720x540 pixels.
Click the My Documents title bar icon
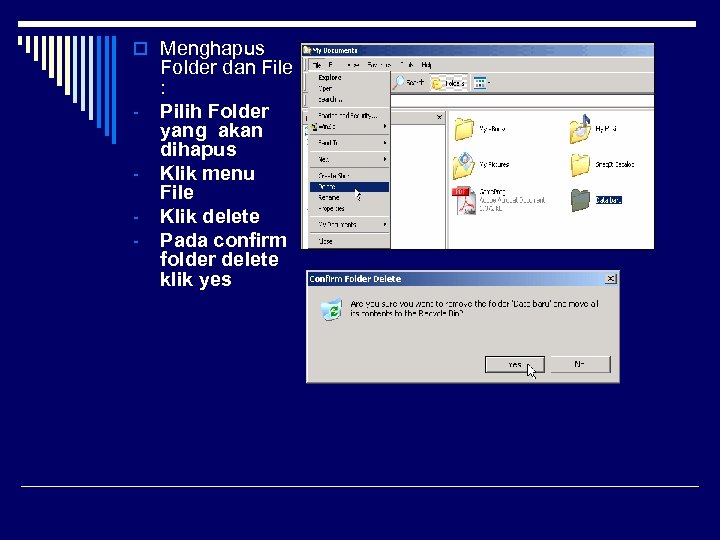click(307, 50)
